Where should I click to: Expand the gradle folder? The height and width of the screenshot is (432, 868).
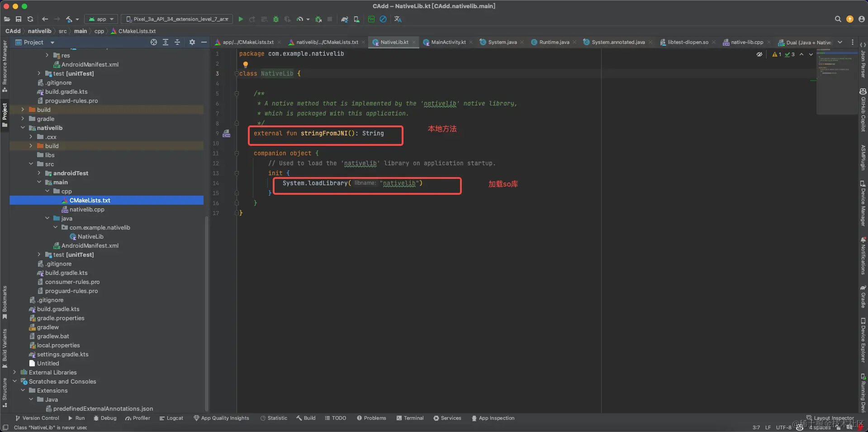pos(23,119)
